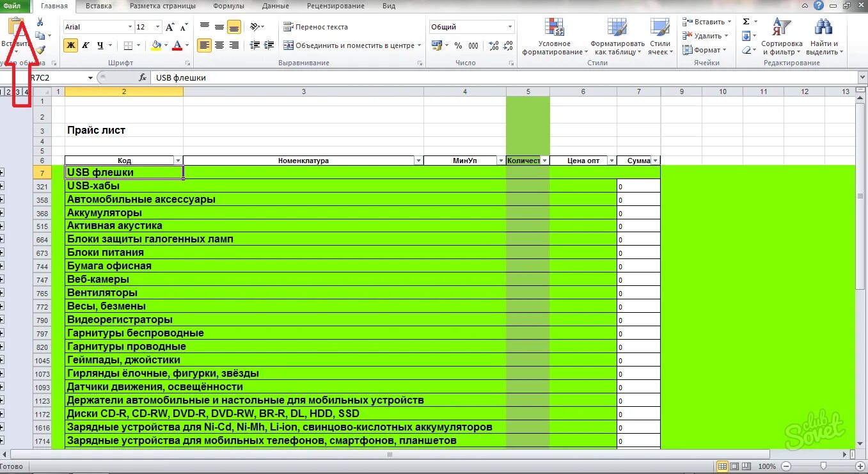Open filter dropdown on Номенклатура header
The image size is (868, 474).
click(418, 161)
